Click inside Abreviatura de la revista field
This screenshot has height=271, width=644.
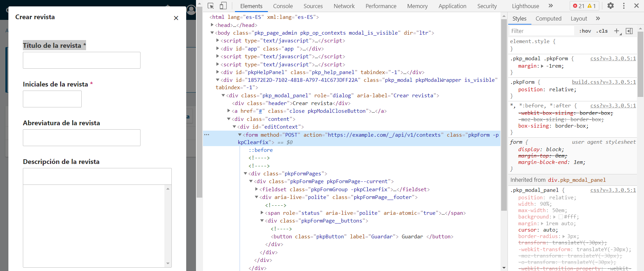[82, 138]
